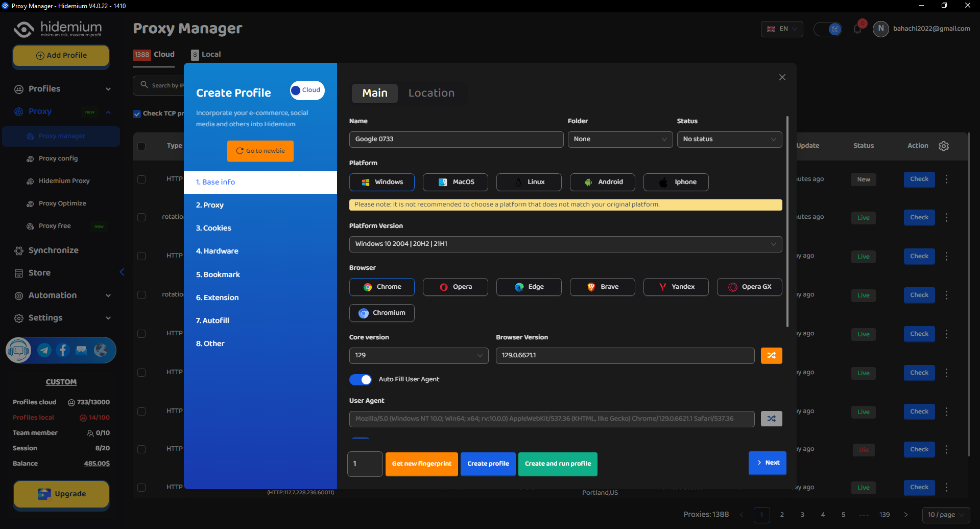Screen dimensions: 980x529
Task: Go to step 6. Extension
Action: pos(260,298)
